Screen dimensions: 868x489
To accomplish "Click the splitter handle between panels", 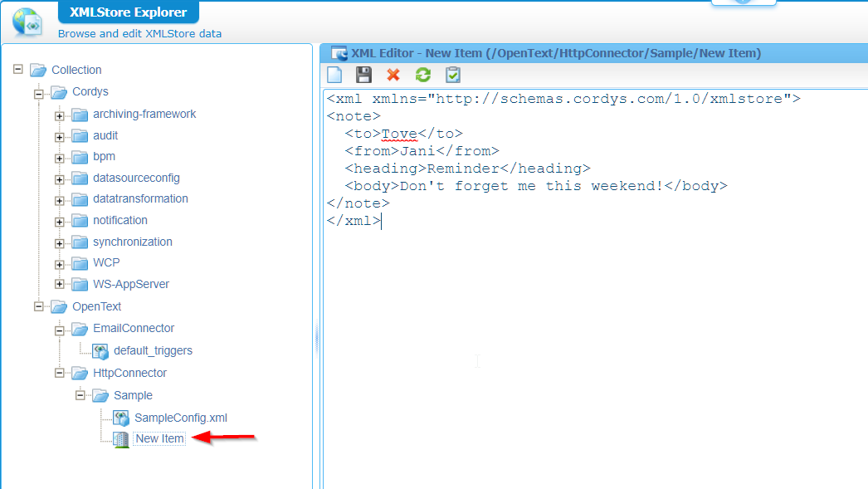I will [x=317, y=339].
